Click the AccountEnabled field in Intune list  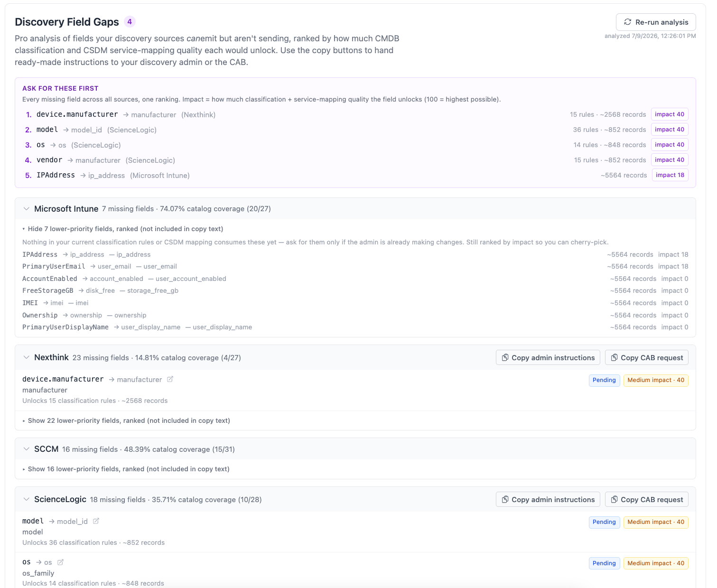[x=50, y=279]
